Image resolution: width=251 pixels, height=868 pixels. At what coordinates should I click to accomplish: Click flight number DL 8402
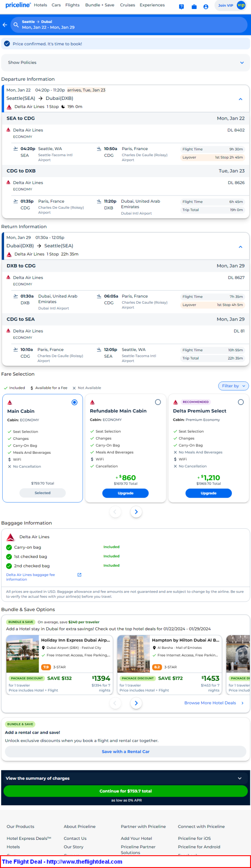[x=236, y=130]
